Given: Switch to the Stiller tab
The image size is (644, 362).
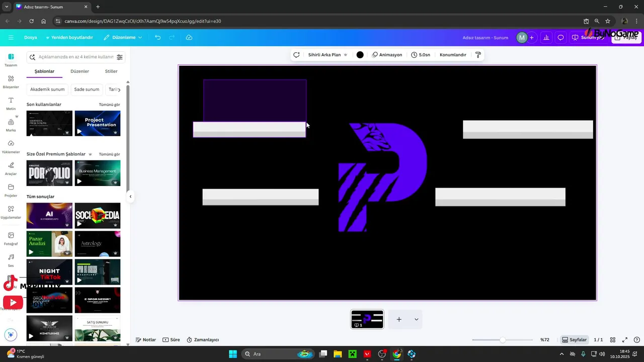Looking at the screenshot, I should [x=111, y=71].
